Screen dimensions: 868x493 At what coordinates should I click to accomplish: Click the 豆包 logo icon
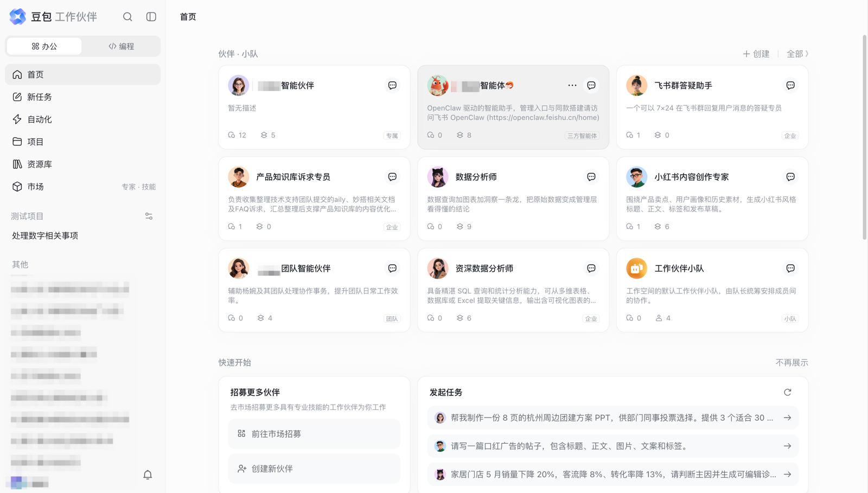pos(18,17)
